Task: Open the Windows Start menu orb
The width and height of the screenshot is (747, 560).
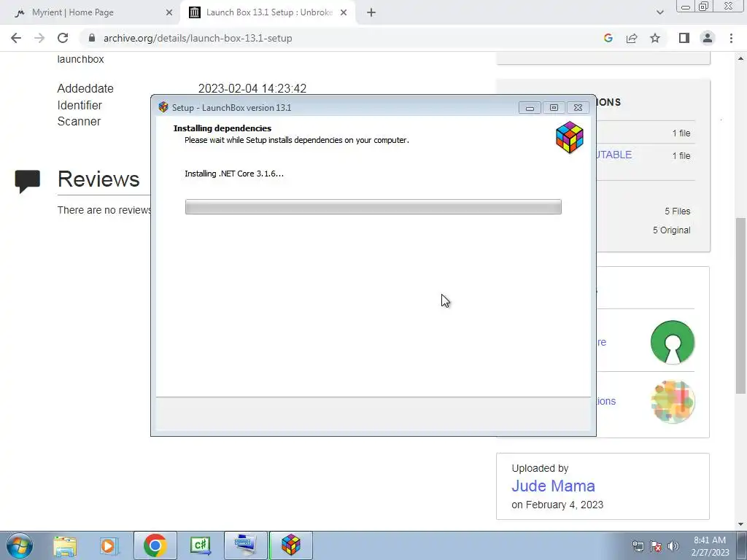Action: pyautogui.click(x=20, y=545)
